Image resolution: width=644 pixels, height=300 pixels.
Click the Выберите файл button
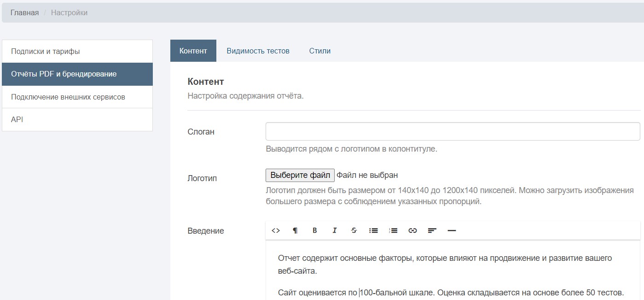300,175
